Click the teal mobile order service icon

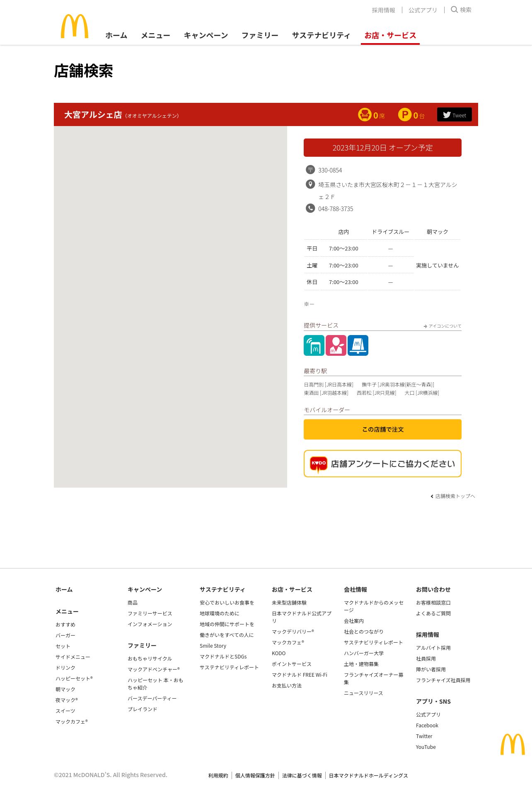314,345
